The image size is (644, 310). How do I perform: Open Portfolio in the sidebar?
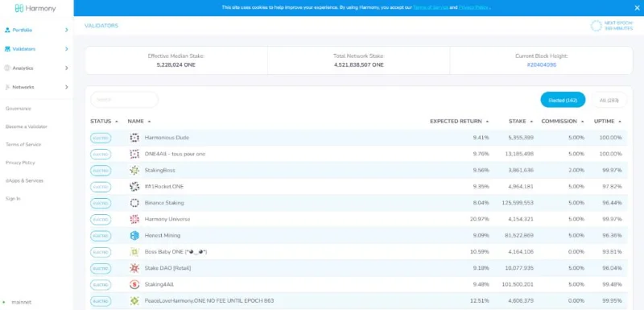(x=23, y=30)
